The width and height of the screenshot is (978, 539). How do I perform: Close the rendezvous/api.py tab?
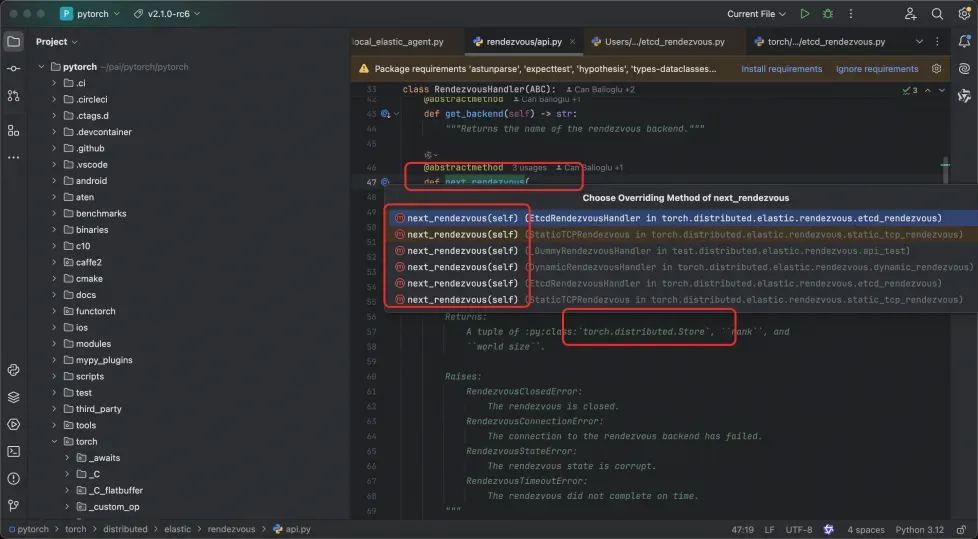tap(573, 42)
